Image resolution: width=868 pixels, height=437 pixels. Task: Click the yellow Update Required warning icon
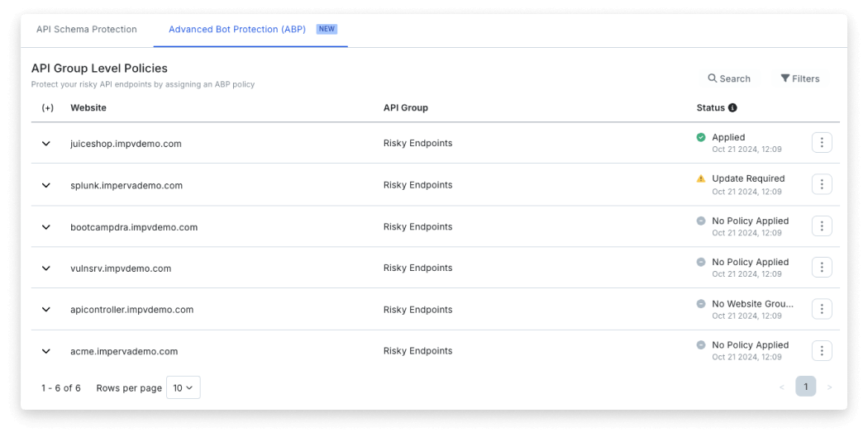pyautogui.click(x=701, y=178)
